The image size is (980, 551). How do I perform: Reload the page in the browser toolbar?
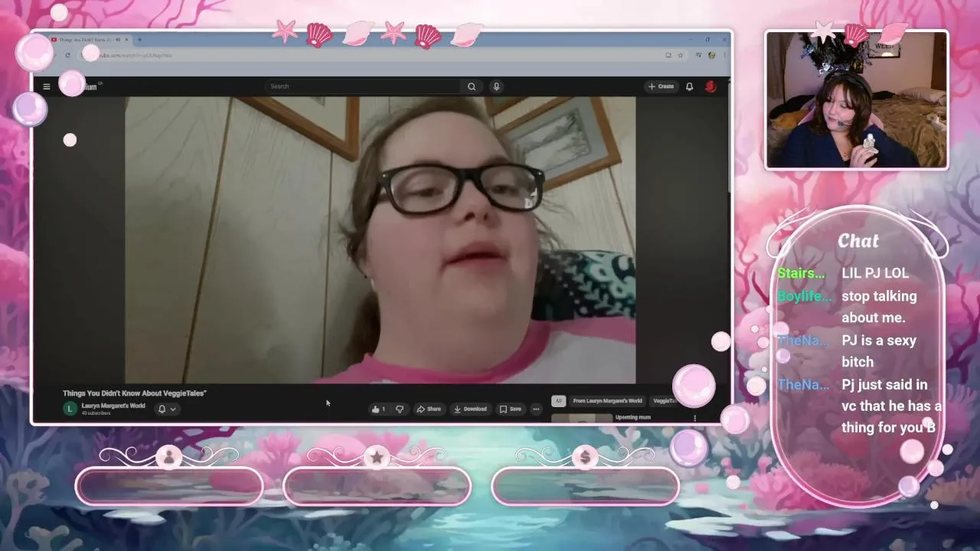pyautogui.click(x=67, y=55)
